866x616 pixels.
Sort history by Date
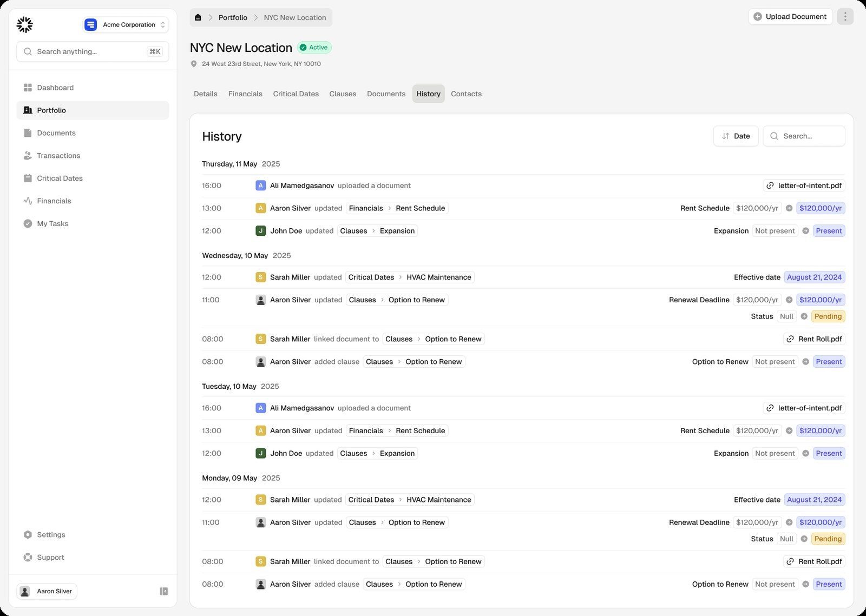point(736,136)
